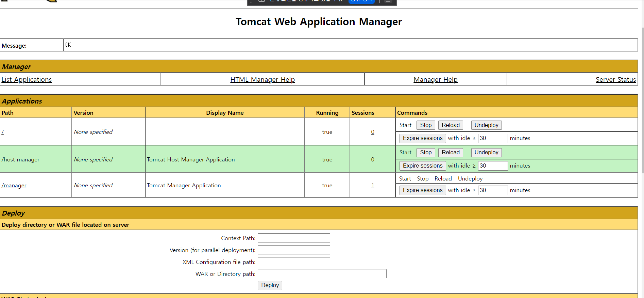
Task: Click disabled Start text in /host-manager row
Action: 405,152
